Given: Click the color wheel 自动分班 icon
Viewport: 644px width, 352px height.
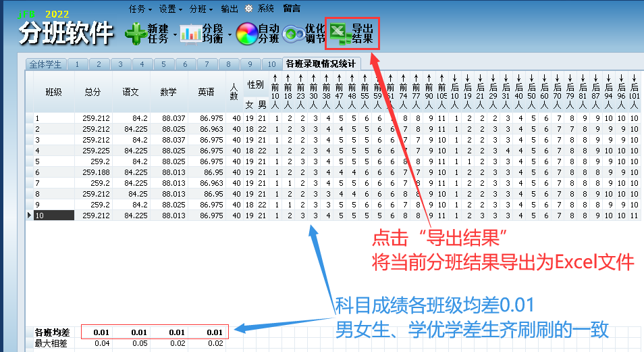Looking at the screenshot, I should [x=247, y=34].
